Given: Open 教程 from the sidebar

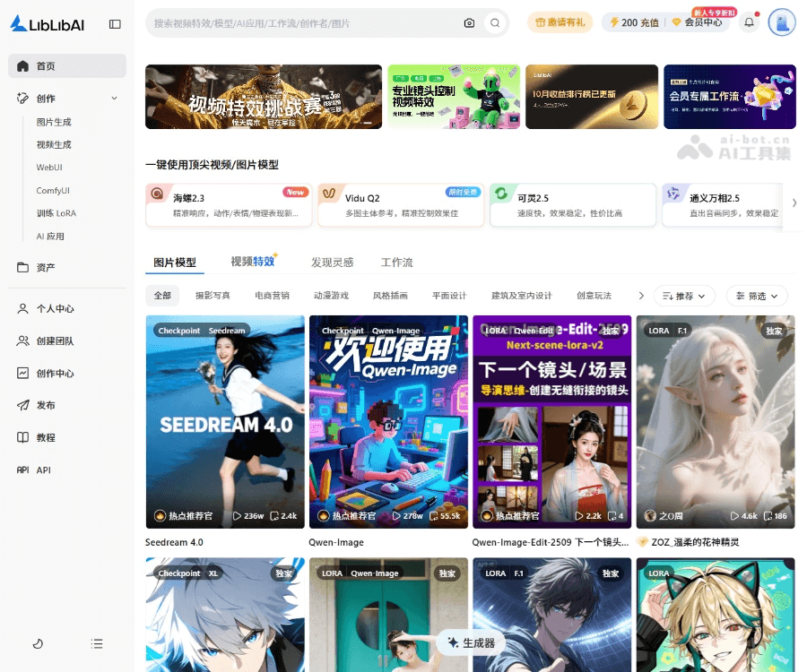Looking at the screenshot, I should 45,437.
